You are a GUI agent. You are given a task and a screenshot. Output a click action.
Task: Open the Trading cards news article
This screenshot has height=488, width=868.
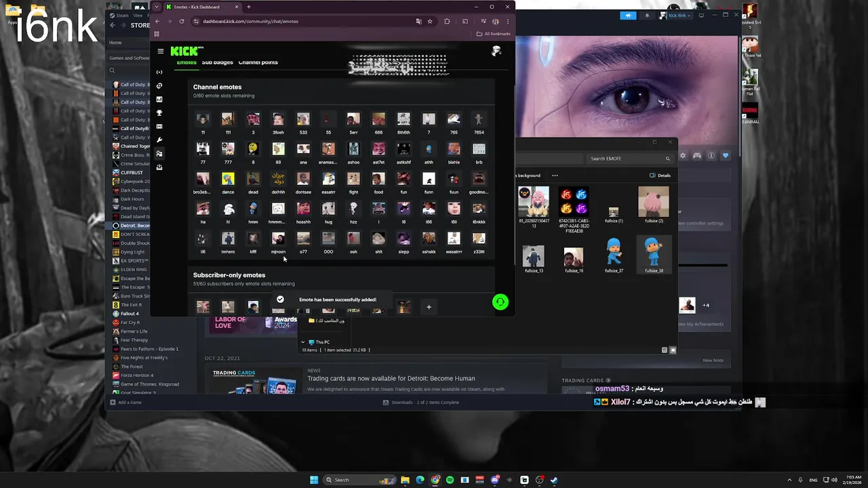click(x=391, y=379)
